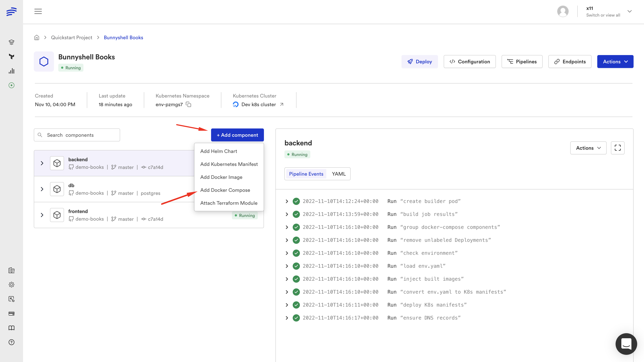Image resolution: width=644 pixels, height=362 pixels.
Task: Open the settings gear in sidebar
Action: click(x=12, y=285)
